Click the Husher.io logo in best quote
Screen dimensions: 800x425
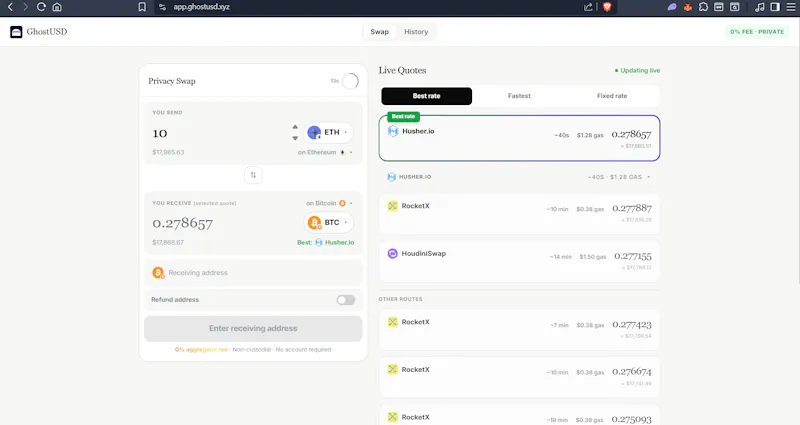click(x=393, y=131)
